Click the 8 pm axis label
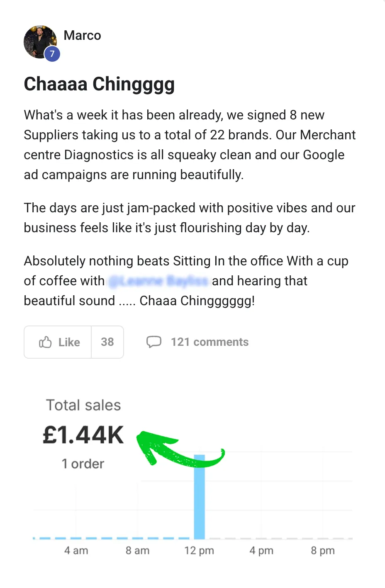This screenshot has width=385, height=588. [322, 551]
